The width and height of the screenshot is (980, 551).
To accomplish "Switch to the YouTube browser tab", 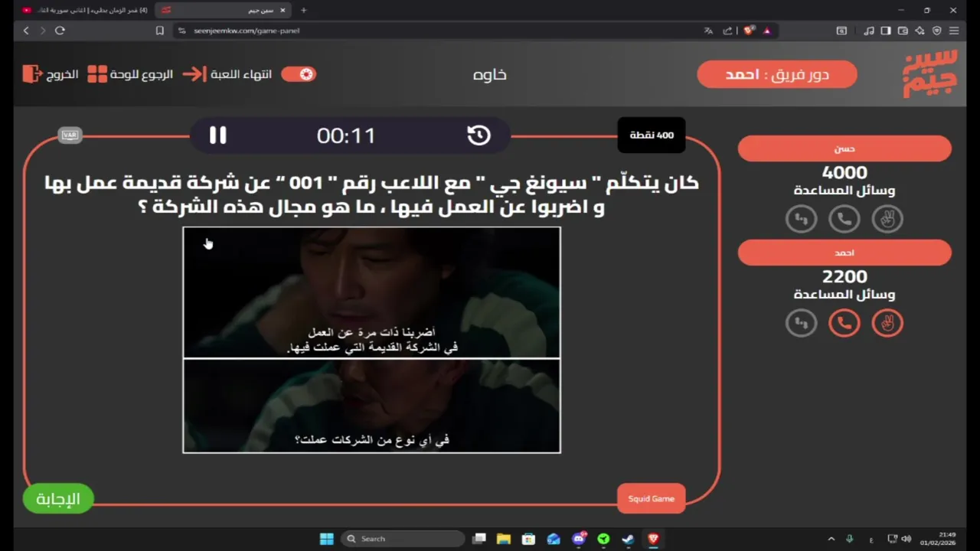I will pyautogui.click(x=84, y=10).
